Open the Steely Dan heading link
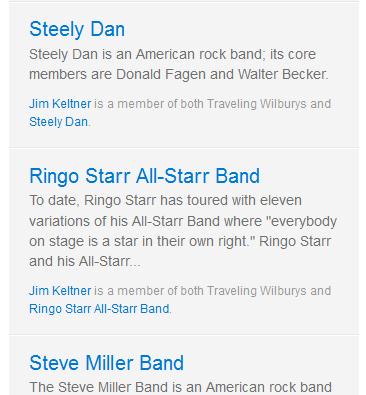The height and width of the screenshot is (395, 366). coord(77,29)
